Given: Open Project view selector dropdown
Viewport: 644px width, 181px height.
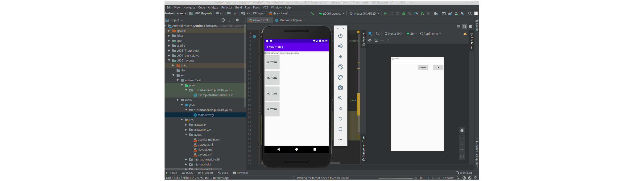Looking at the screenshot, I should (x=174, y=20).
